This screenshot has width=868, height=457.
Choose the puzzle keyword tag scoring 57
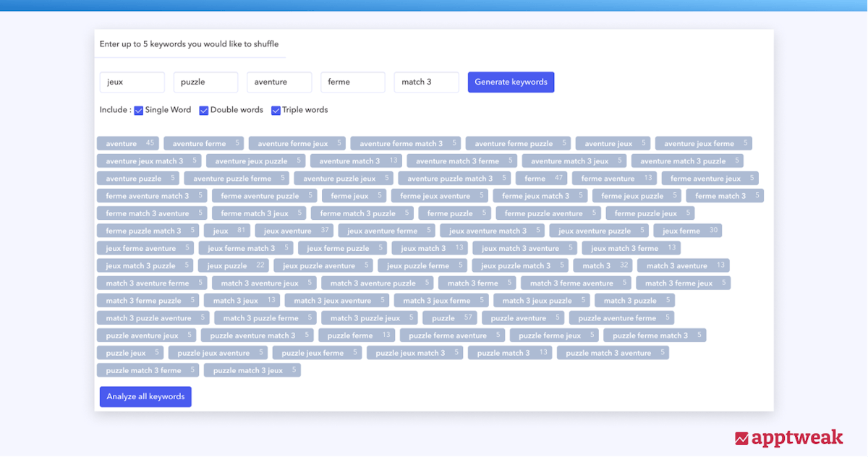pyautogui.click(x=453, y=318)
